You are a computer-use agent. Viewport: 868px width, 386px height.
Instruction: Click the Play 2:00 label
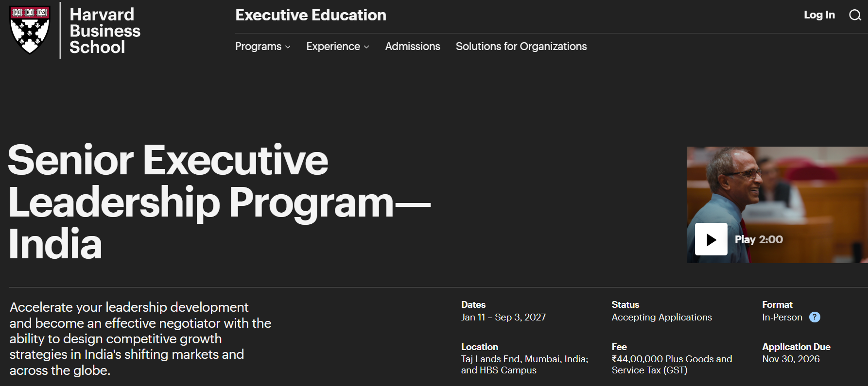pyautogui.click(x=759, y=239)
